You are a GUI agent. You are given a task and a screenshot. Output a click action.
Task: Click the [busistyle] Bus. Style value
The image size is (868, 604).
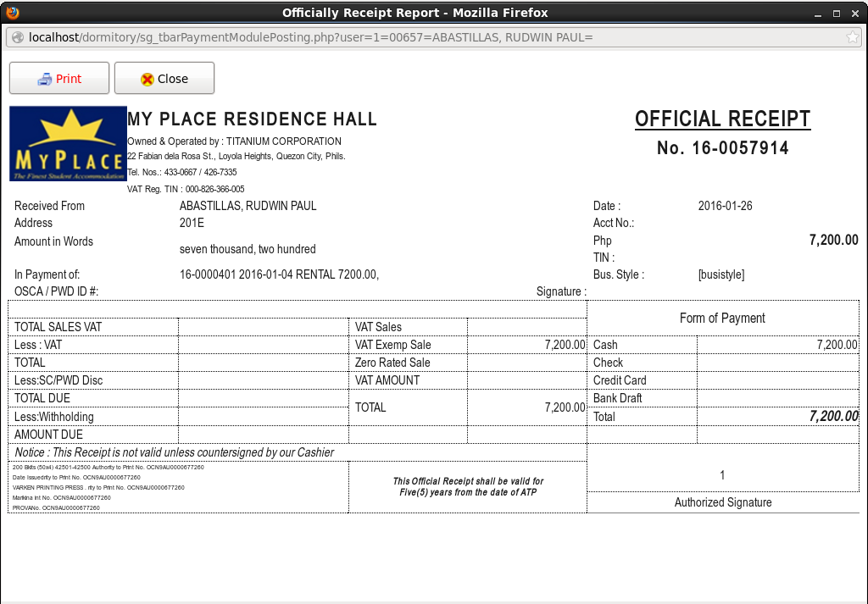pos(721,274)
